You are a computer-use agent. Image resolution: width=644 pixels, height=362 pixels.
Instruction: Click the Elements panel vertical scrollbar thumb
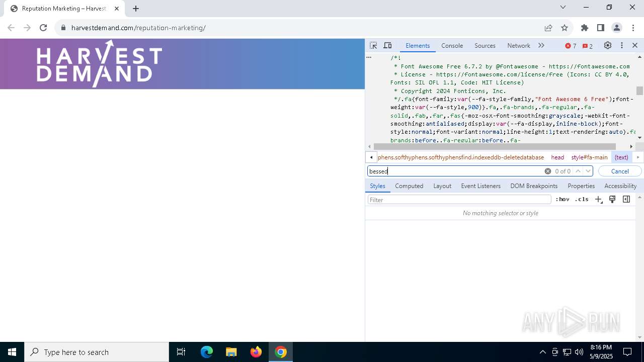[639, 90]
